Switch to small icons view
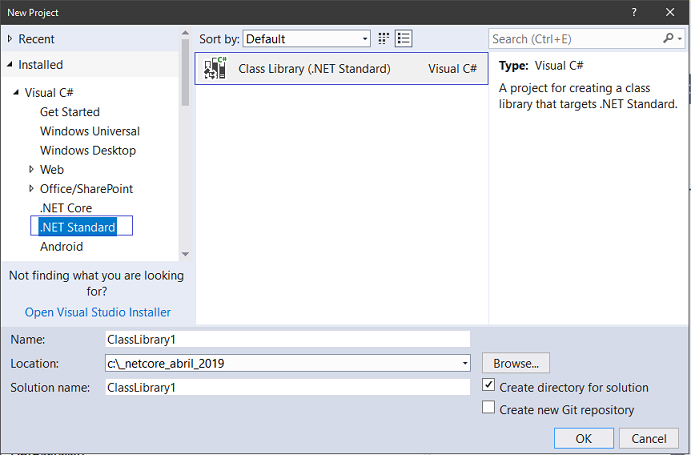This screenshot has width=691, height=455. click(x=383, y=39)
